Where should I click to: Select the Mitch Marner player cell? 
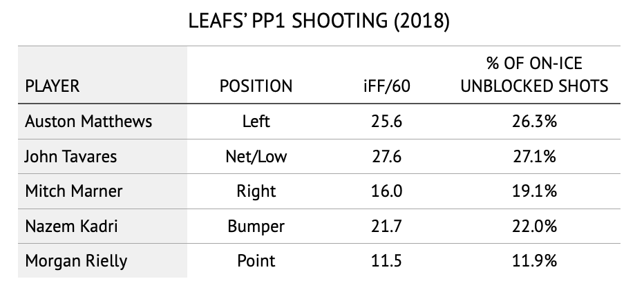[73, 191]
